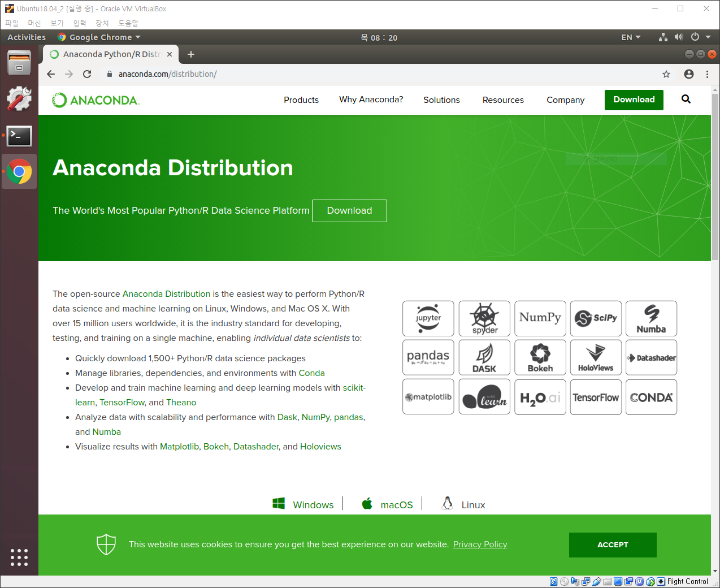The width and height of the screenshot is (720, 588).
Task: Follow the Anaconda Distribution text link
Action: point(166,294)
